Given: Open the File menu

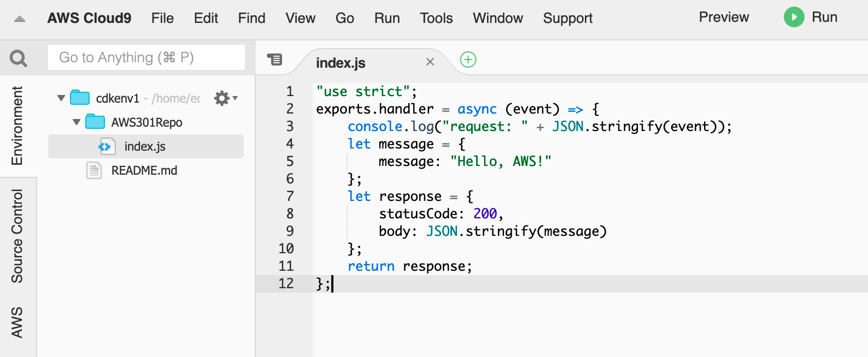Looking at the screenshot, I should 162,18.
